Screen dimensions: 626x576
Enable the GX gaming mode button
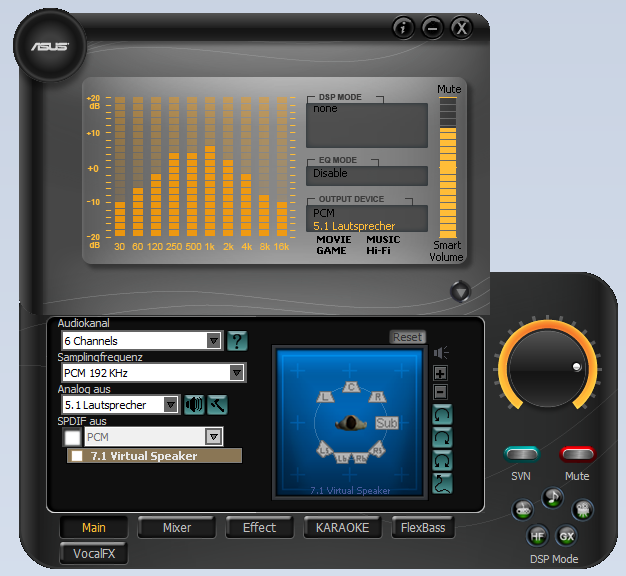[x=567, y=536]
